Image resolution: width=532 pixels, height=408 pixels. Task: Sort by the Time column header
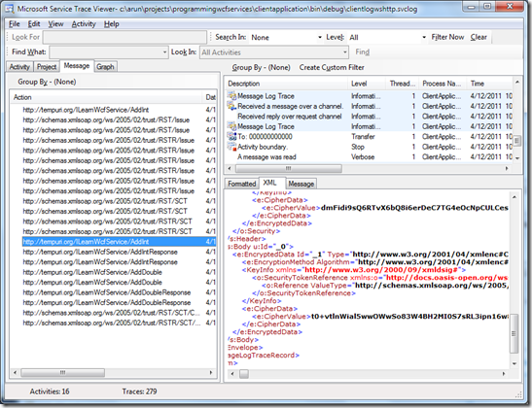[489, 84]
